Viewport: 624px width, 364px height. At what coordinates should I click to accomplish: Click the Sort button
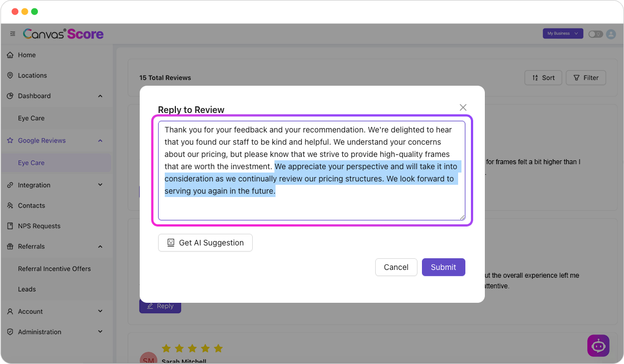pyautogui.click(x=543, y=77)
